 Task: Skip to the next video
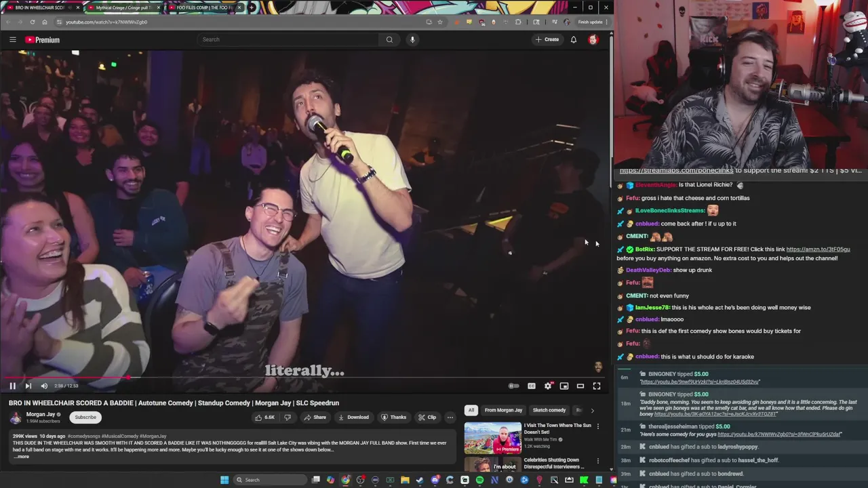pos(28,386)
